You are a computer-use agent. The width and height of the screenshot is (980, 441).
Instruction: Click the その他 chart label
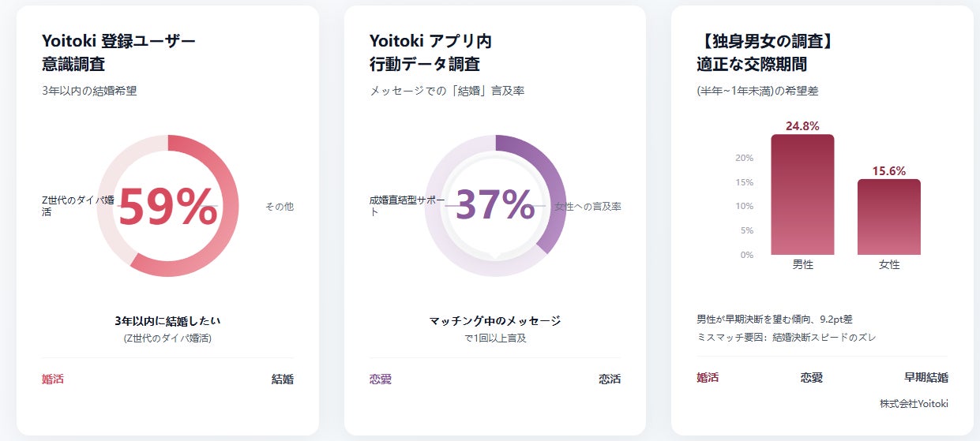pos(279,207)
